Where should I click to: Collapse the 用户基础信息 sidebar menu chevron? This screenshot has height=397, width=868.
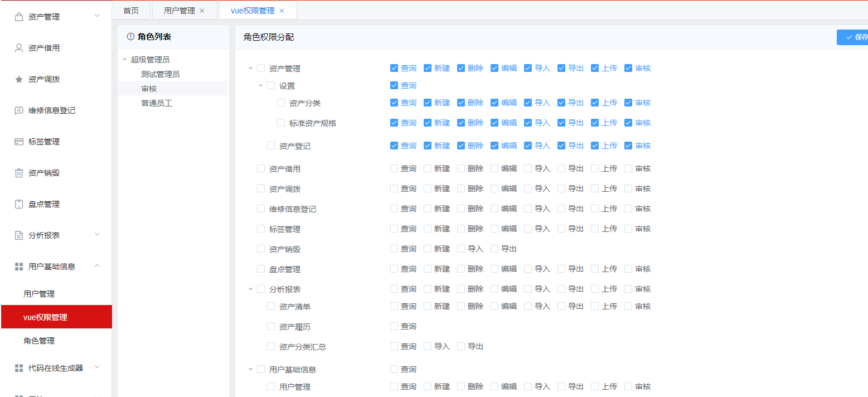97,266
